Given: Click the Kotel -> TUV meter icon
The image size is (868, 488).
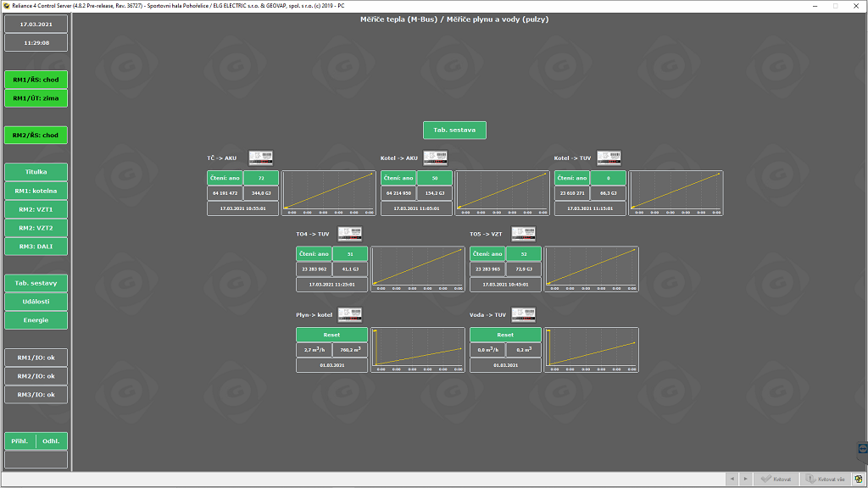Looking at the screenshot, I should click(x=609, y=158).
